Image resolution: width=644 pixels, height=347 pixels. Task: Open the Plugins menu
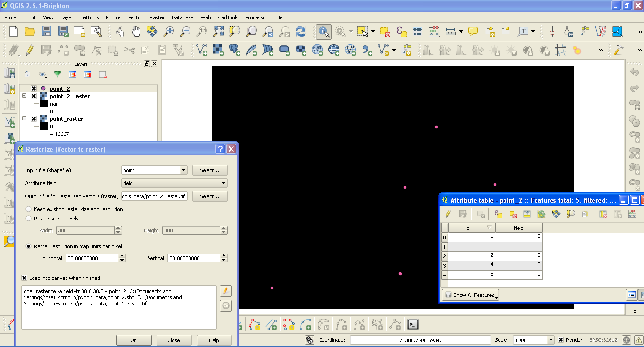tap(113, 17)
